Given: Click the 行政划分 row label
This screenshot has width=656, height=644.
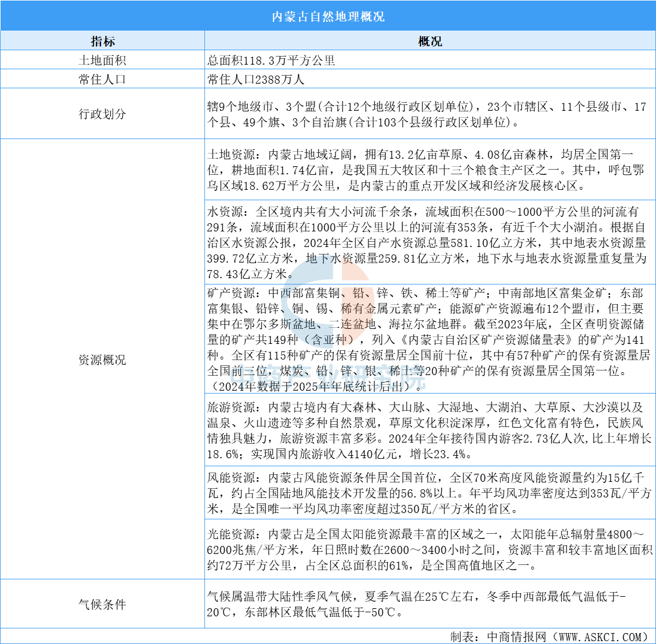Looking at the screenshot, I should (102, 114).
